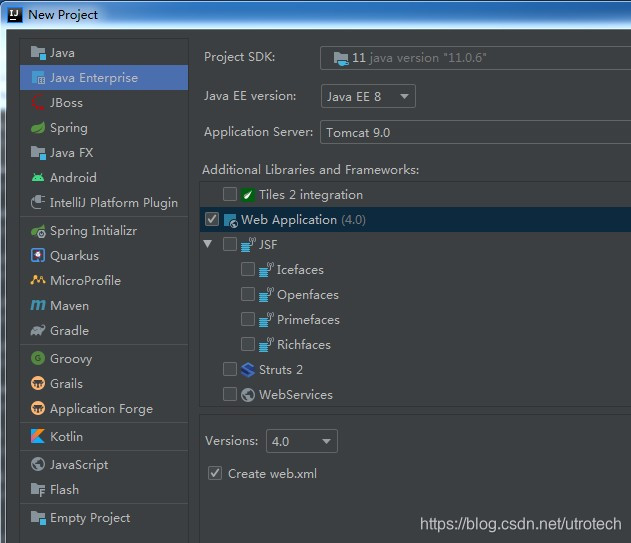
Task: Select Java project type
Action: pos(104,53)
